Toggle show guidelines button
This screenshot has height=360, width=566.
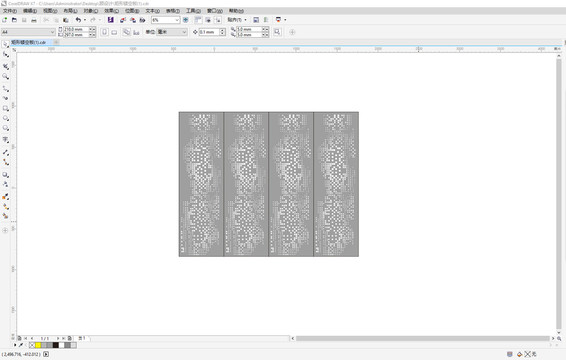pyautogui.click(x=218, y=20)
